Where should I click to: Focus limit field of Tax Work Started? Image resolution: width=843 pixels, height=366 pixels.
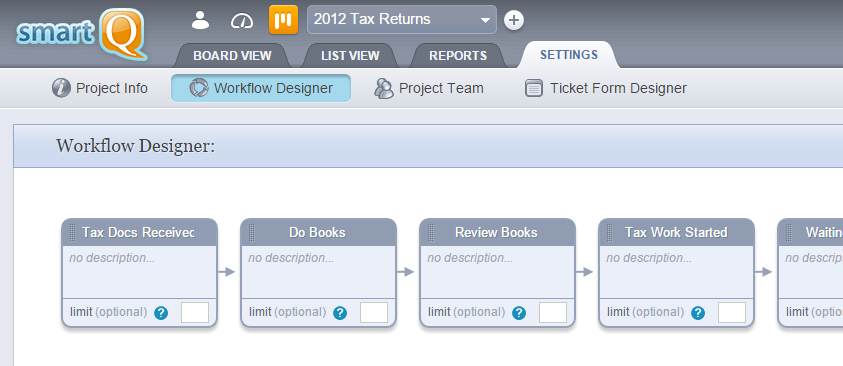tap(732, 312)
